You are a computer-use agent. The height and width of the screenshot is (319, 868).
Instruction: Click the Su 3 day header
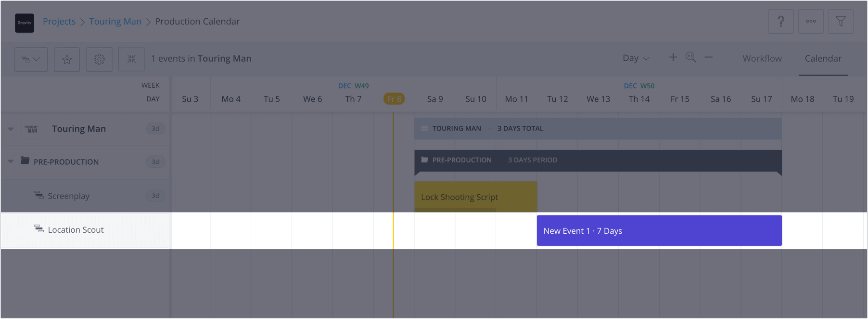190,99
